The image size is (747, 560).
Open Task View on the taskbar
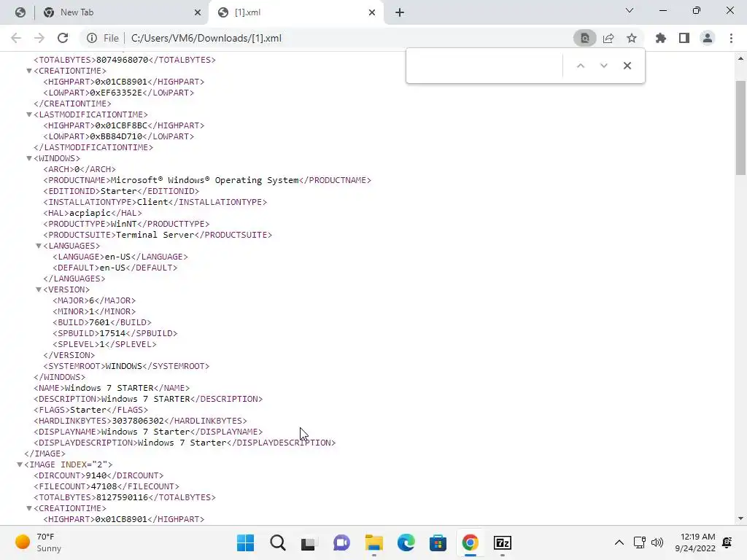point(309,542)
